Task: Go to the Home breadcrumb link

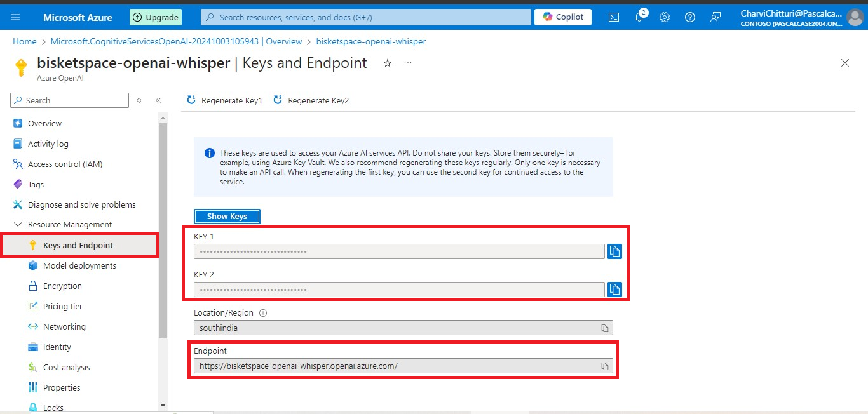Action: (25, 41)
